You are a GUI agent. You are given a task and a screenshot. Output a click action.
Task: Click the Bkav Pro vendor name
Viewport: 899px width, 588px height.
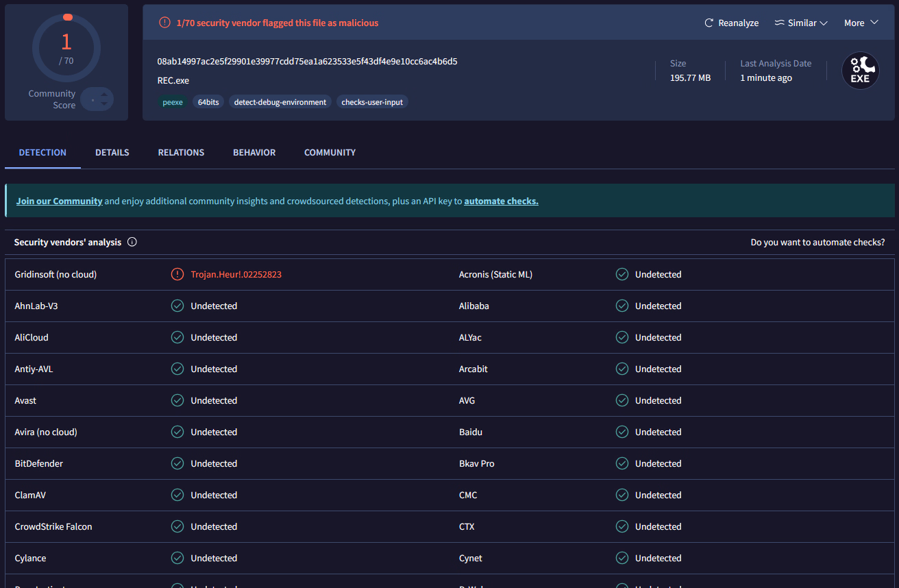476,463
